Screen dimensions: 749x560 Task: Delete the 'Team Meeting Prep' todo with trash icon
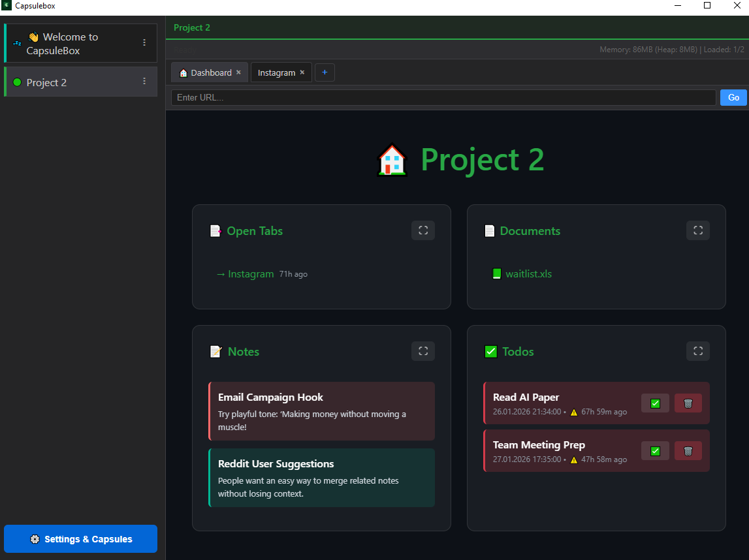pos(688,450)
